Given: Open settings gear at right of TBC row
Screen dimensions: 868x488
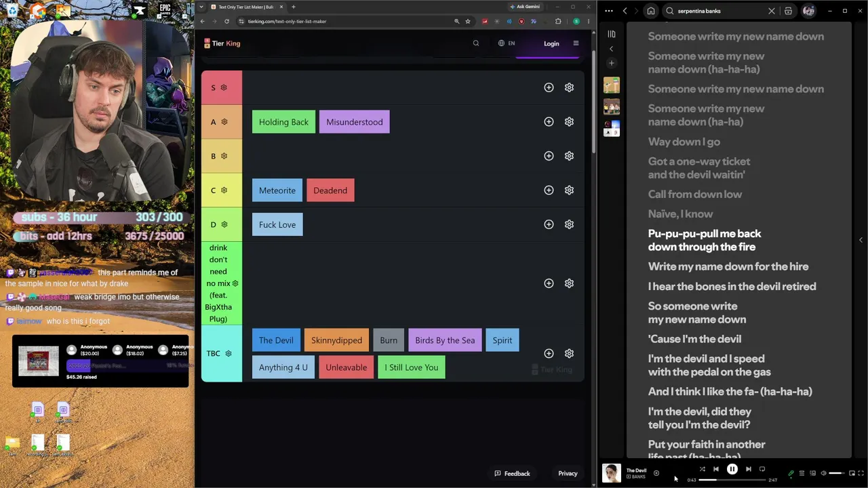Looking at the screenshot, I should click(569, 353).
